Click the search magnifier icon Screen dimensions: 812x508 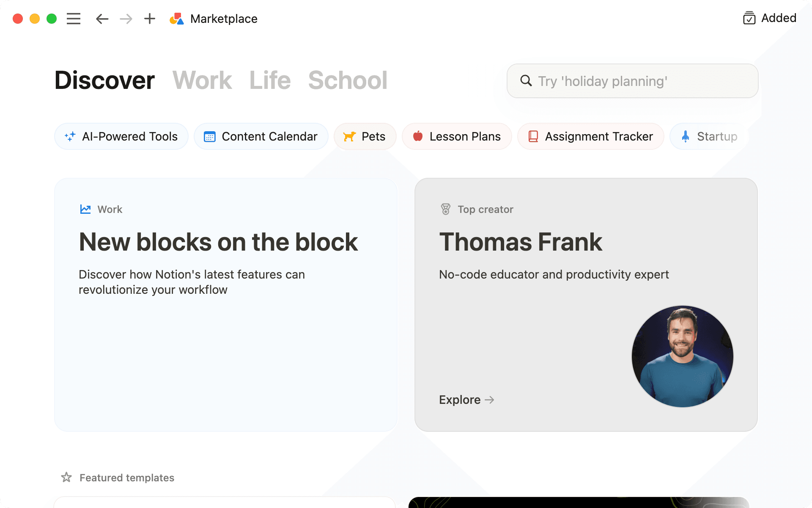pos(526,80)
